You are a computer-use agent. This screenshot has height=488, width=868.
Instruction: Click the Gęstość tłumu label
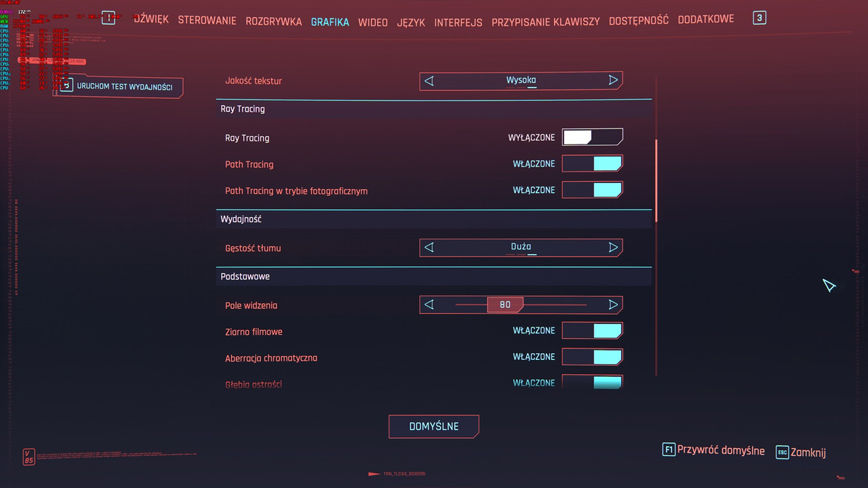253,248
